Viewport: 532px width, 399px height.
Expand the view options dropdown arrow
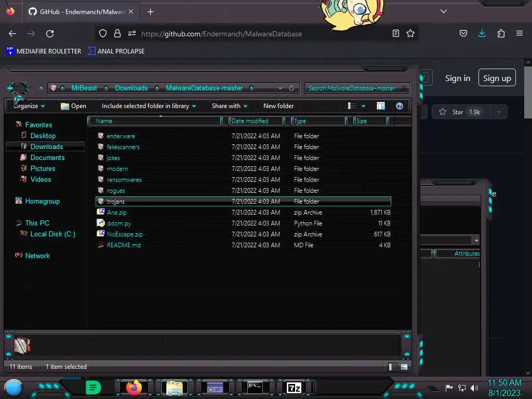pos(363,106)
